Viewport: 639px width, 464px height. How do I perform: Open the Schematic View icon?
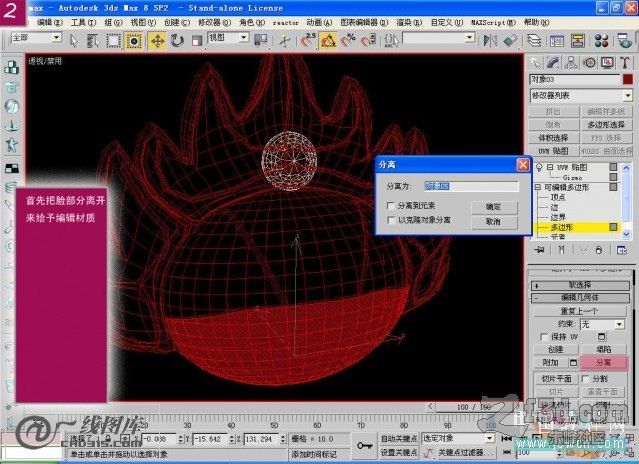[x=577, y=40]
